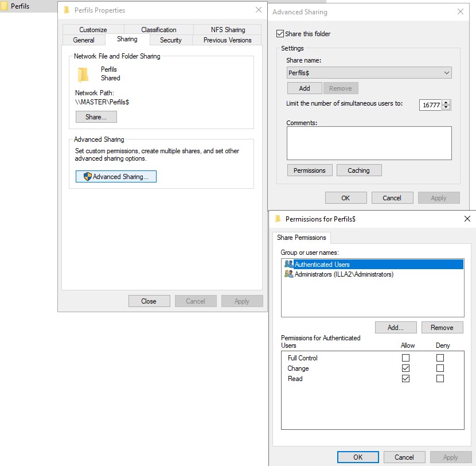Click the folder icon beside Perfils Shared
This screenshot has width=476, height=466.
pos(84,74)
